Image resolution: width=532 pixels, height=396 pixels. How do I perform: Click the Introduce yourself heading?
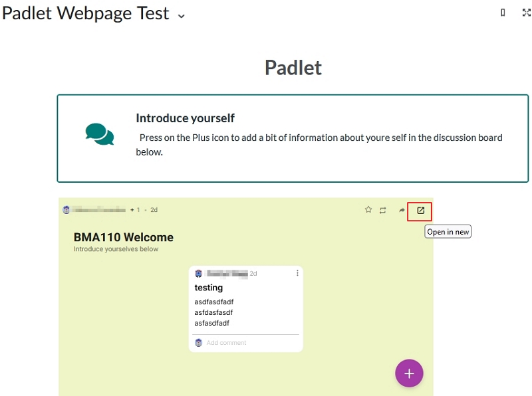click(x=186, y=118)
